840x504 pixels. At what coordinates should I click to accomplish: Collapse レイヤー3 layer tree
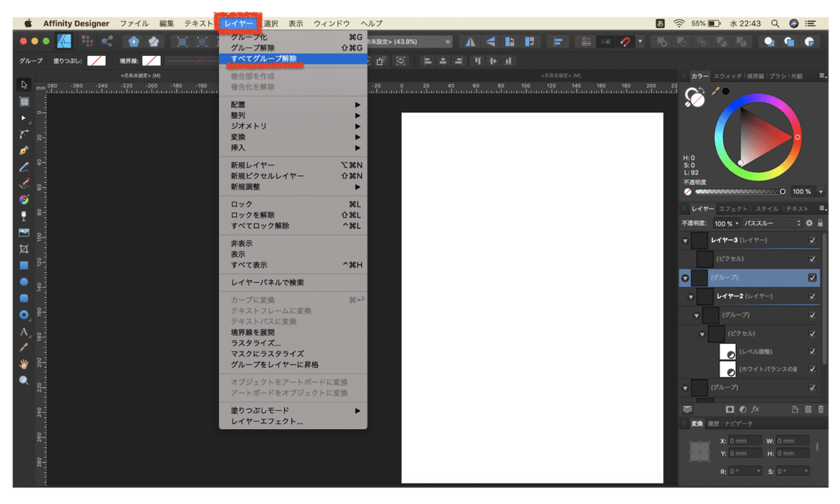(686, 240)
